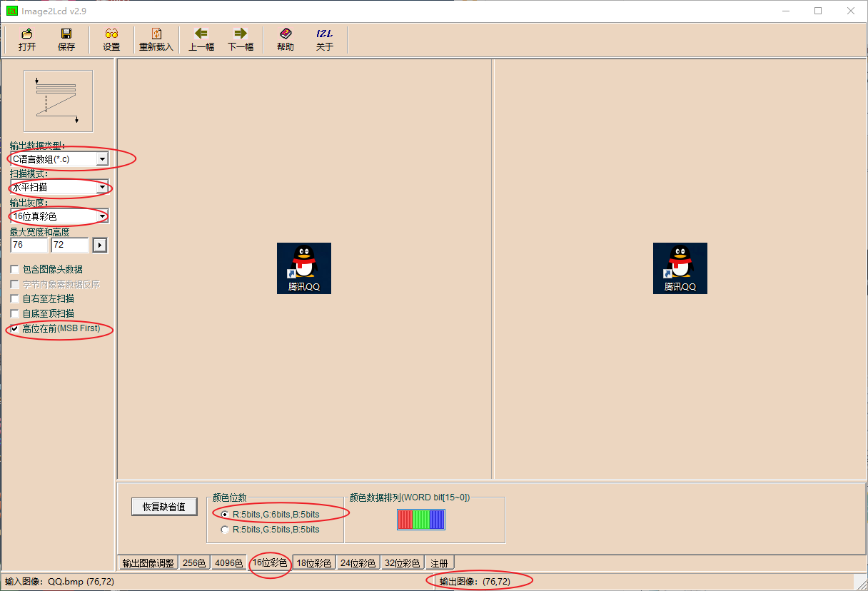
Task: Select the R:5bits,G:5bits,B:5bits radio option
Action: click(226, 530)
